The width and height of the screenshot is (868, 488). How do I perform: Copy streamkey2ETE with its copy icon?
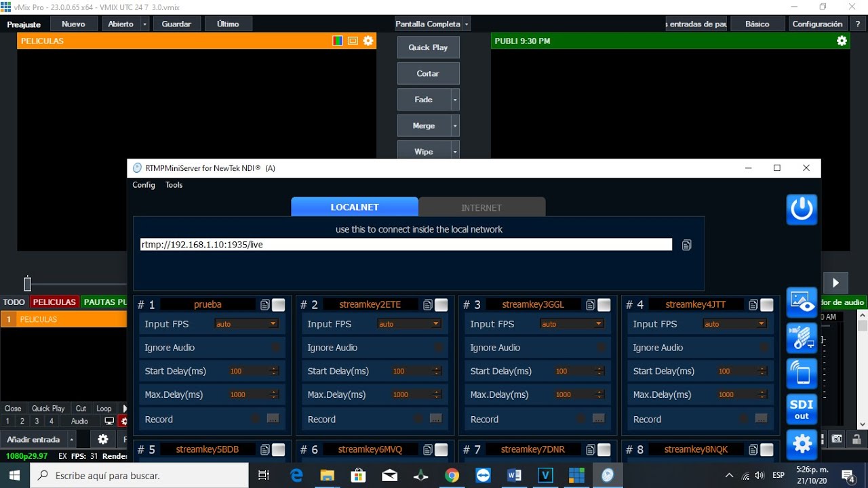pyautogui.click(x=427, y=305)
